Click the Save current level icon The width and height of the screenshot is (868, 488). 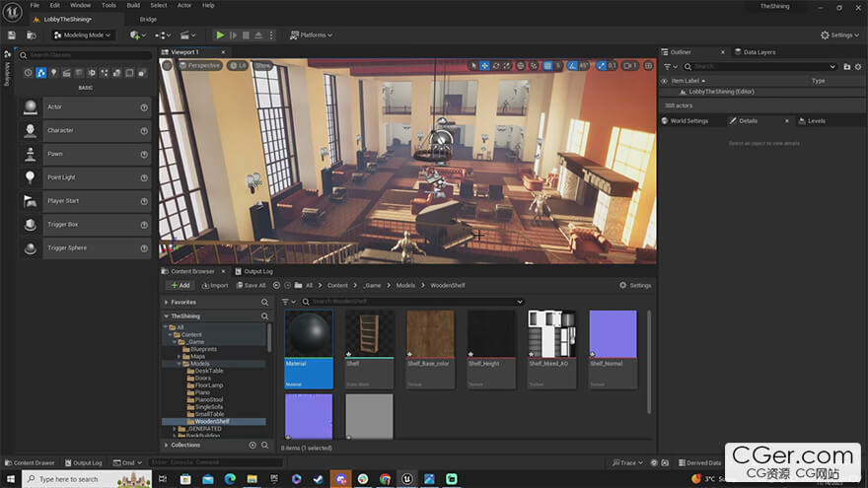click(12, 35)
